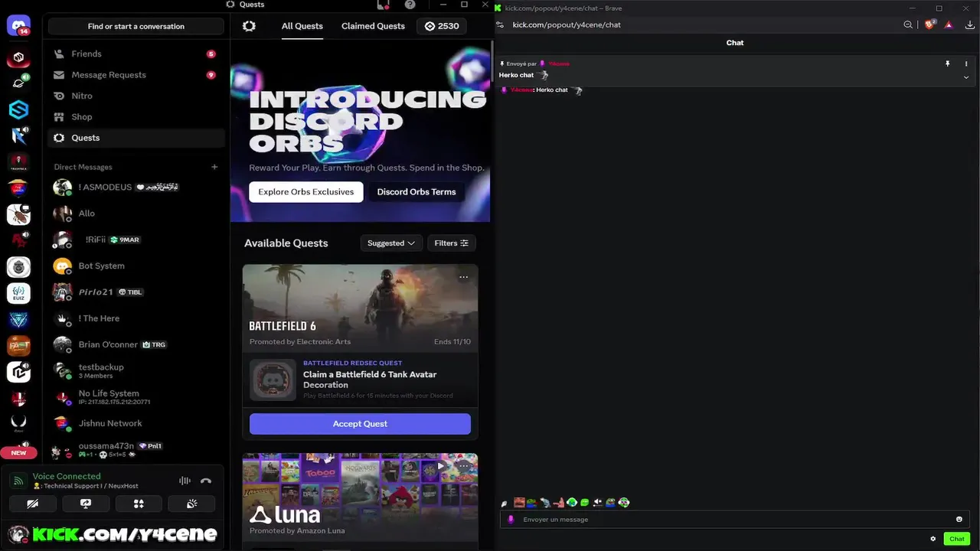Open Message Requests
Screen dimensions: 980x551
136,75
